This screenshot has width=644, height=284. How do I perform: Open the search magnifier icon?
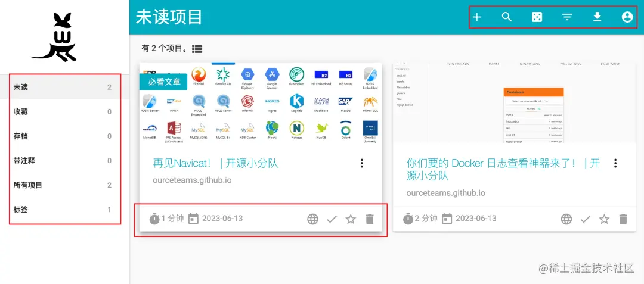pyautogui.click(x=507, y=17)
